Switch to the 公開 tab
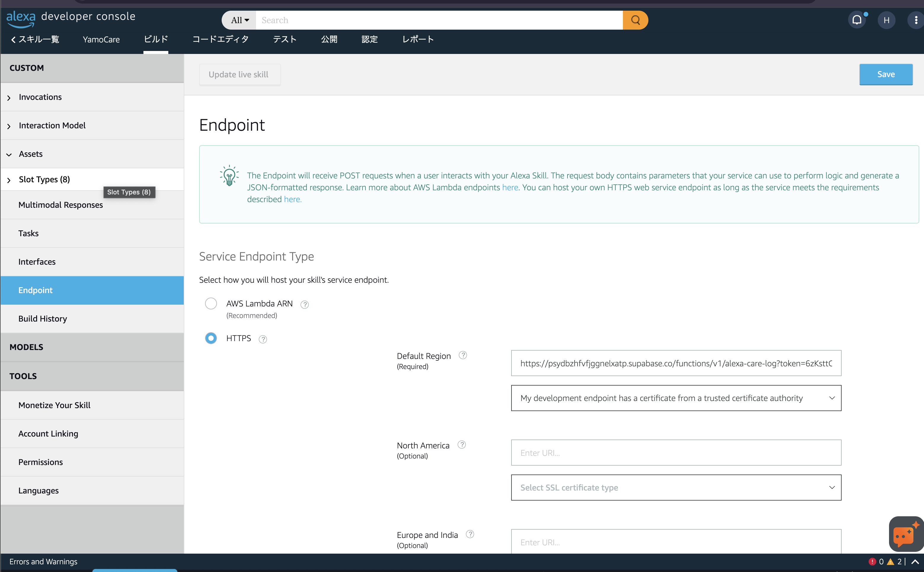The image size is (924, 572). (329, 39)
